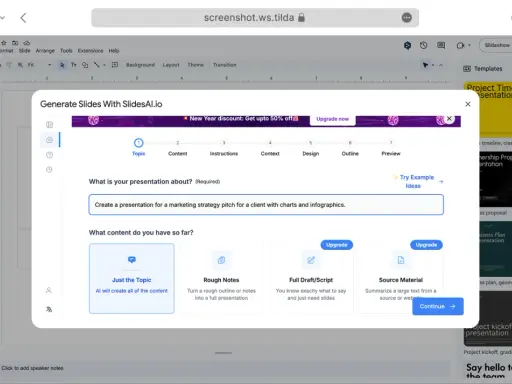Viewport: 512px width, 384px height.
Task: Click the Continue button
Action: [438, 306]
